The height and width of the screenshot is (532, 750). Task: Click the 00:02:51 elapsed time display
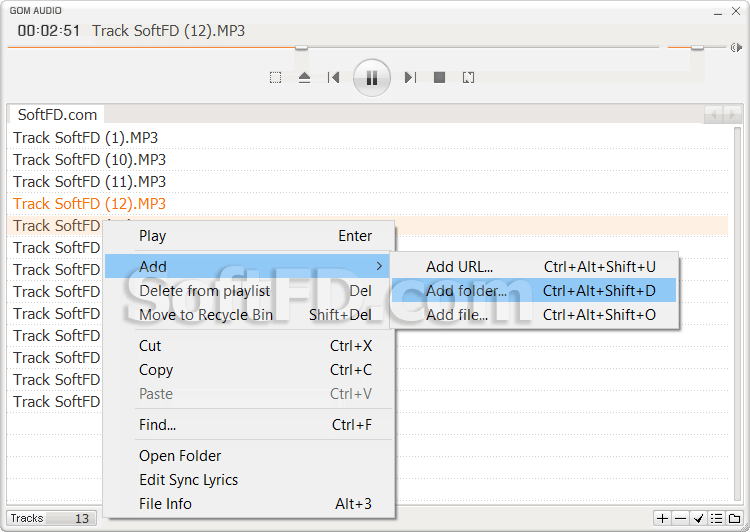click(x=49, y=31)
